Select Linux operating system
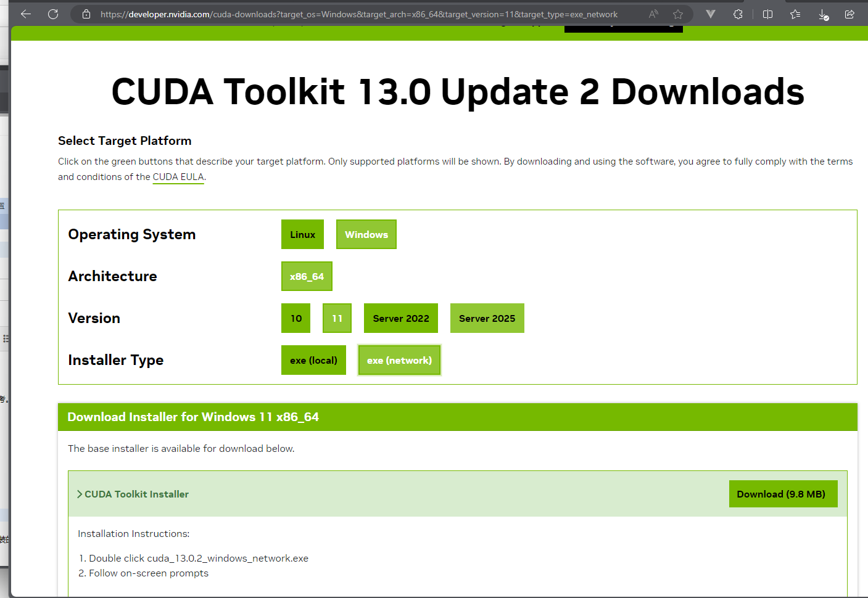 (302, 234)
